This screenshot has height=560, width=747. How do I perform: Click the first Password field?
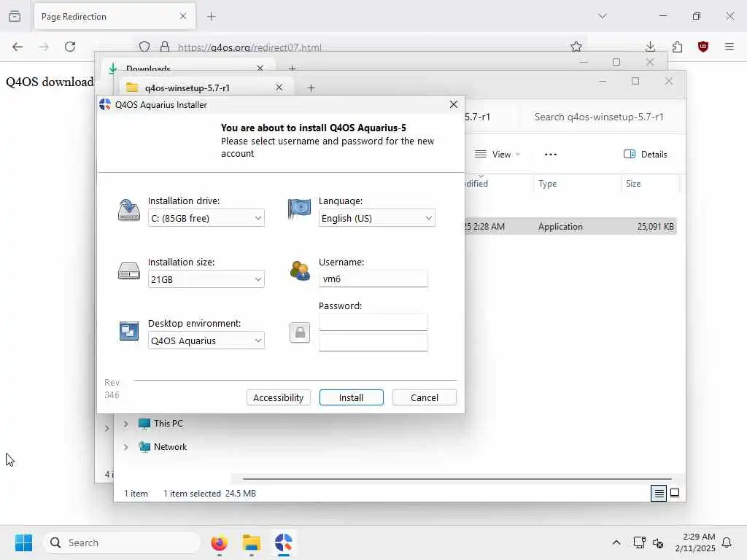tap(373, 322)
